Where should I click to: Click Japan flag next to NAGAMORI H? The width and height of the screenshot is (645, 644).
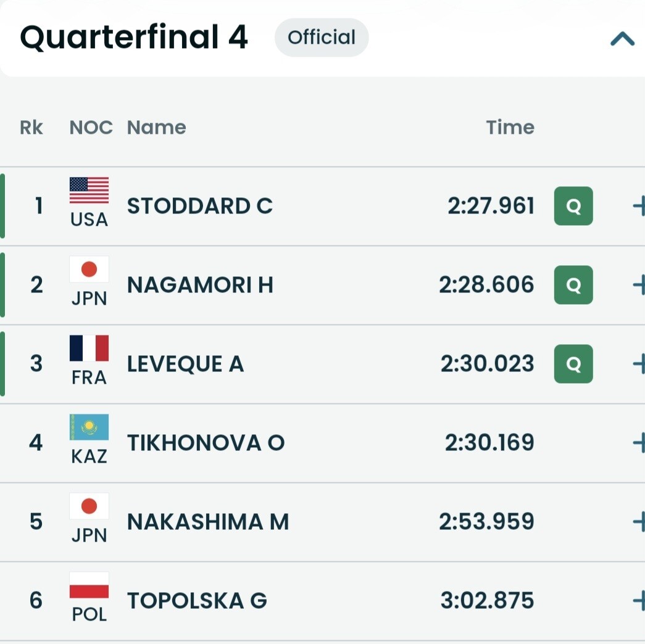[x=89, y=270]
